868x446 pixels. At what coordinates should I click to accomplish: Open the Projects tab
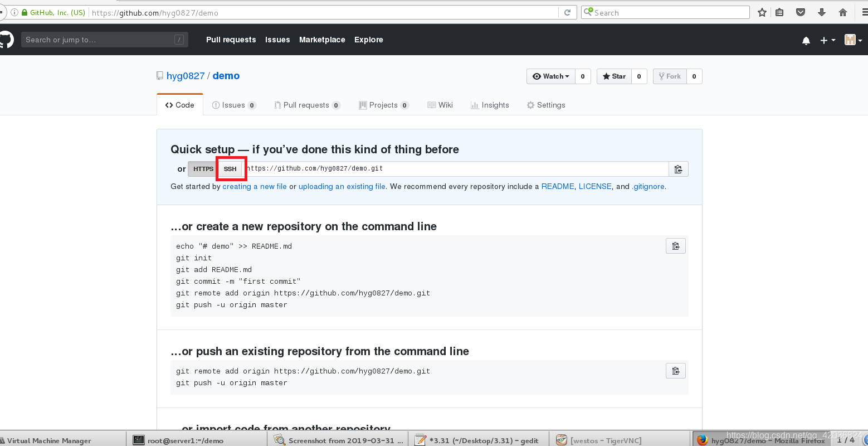pos(384,105)
